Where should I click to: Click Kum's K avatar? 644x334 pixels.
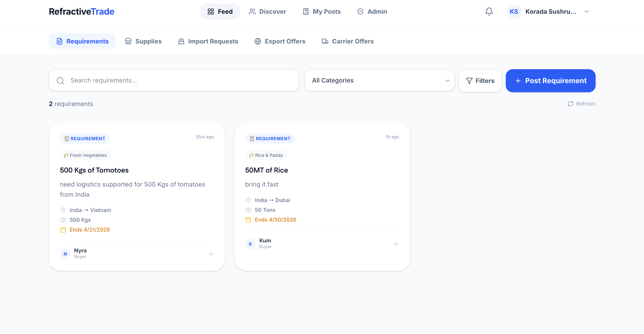[x=250, y=244]
